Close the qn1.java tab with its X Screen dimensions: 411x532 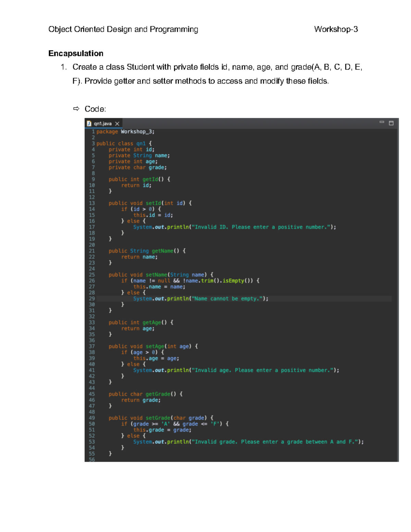[x=116, y=123]
